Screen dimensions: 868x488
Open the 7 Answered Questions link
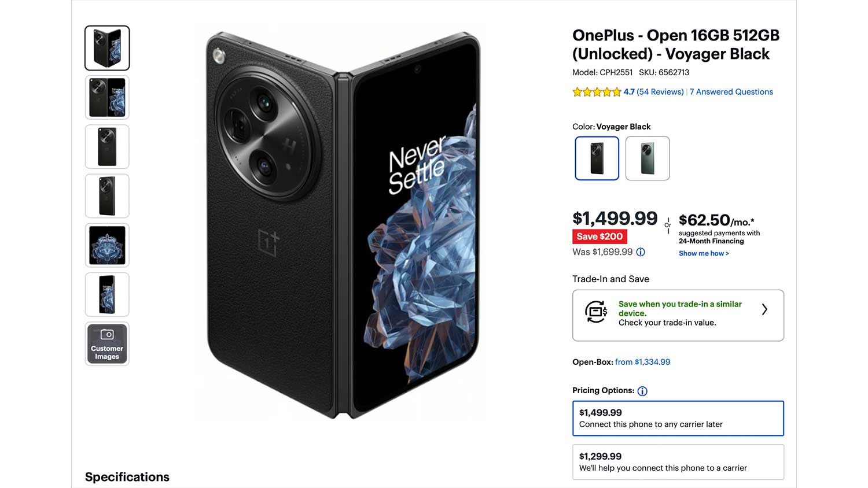[x=731, y=92]
